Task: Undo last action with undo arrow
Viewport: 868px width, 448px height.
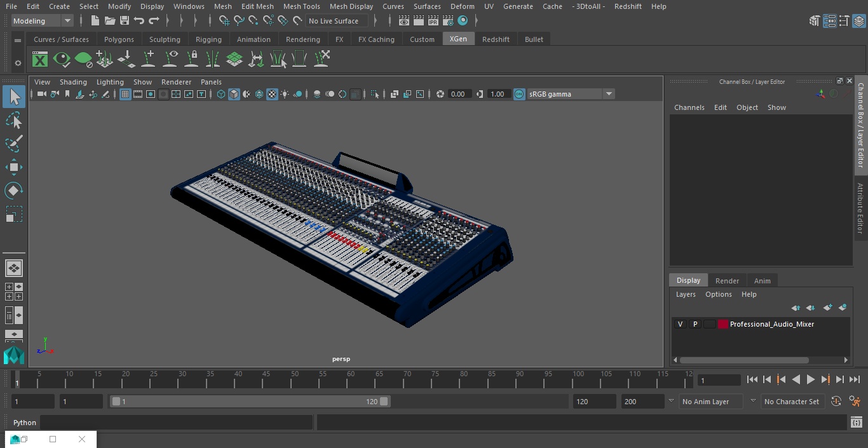Action: coord(139,21)
